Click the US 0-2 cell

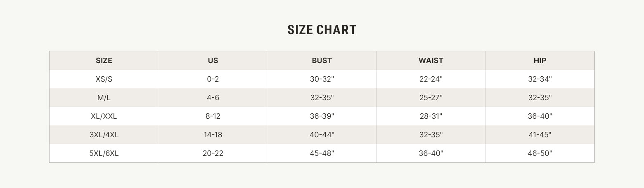pyautogui.click(x=213, y=79)
